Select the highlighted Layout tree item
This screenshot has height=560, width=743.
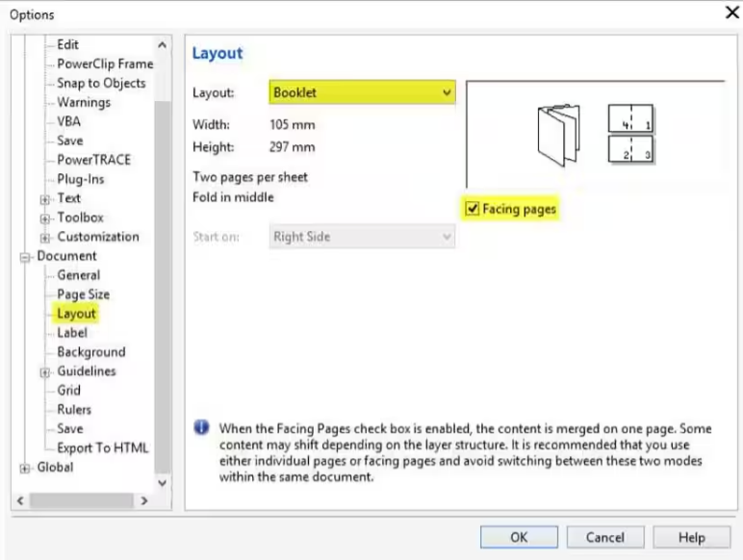[76, 314]
